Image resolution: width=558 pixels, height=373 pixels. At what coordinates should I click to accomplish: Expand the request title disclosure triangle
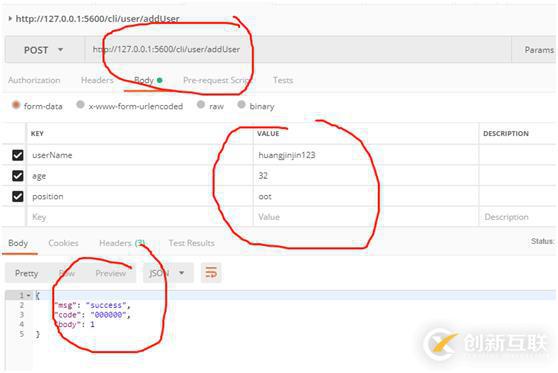(x=10, y=18)
